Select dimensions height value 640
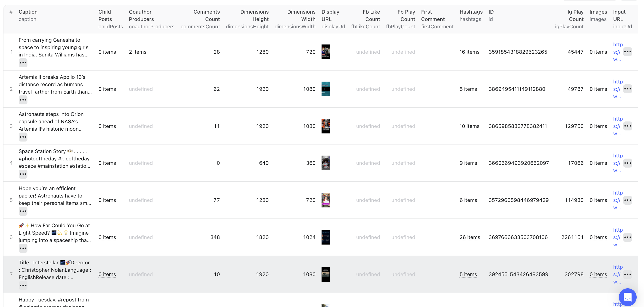This screenshot has width=644, height=307. [x=264, y=163]
